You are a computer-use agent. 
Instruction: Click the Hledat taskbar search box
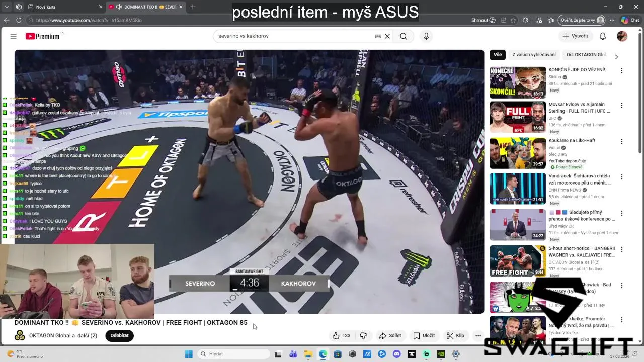pyautogui.click(x=233, y=354)
